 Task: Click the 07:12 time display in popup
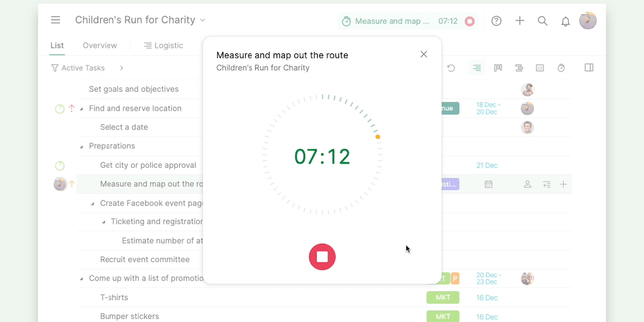coord(323,157)
